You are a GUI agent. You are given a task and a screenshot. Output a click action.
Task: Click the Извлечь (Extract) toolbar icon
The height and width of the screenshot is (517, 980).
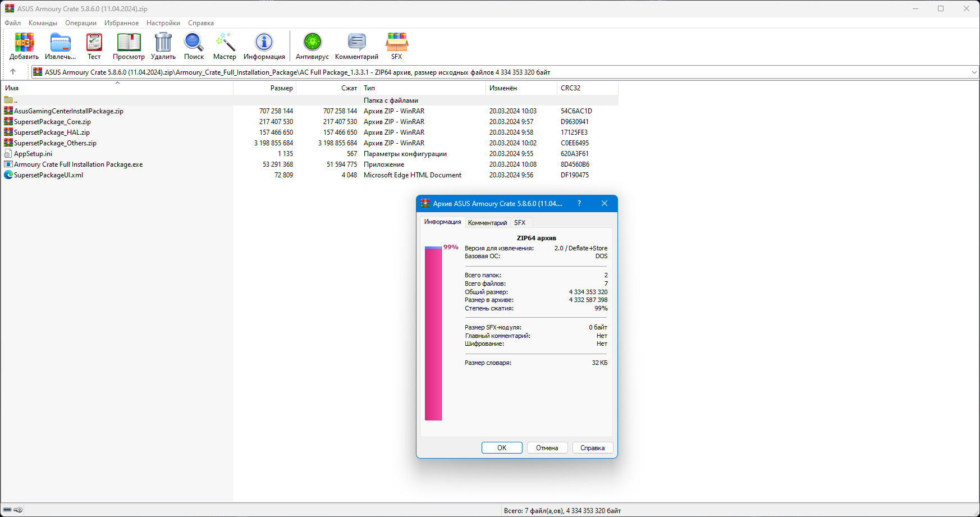60,45
